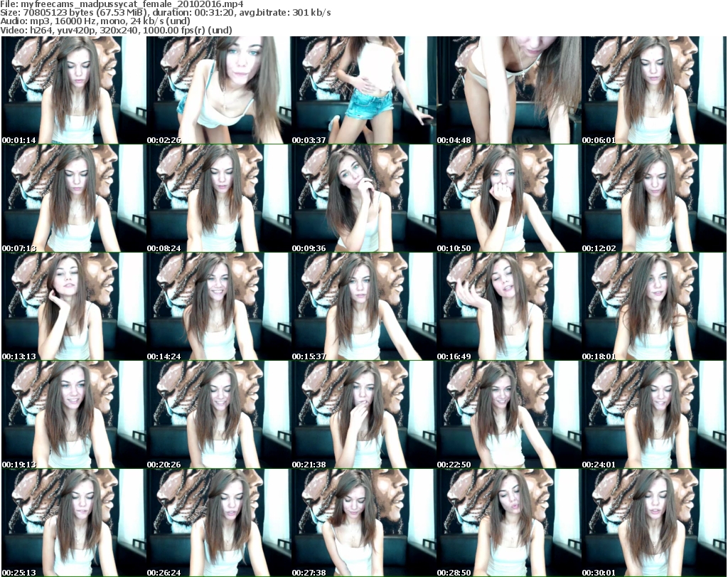Open the thumbnail stamped 00:15:37
This screenshot has width=728, height=577.
coord(363,307)
